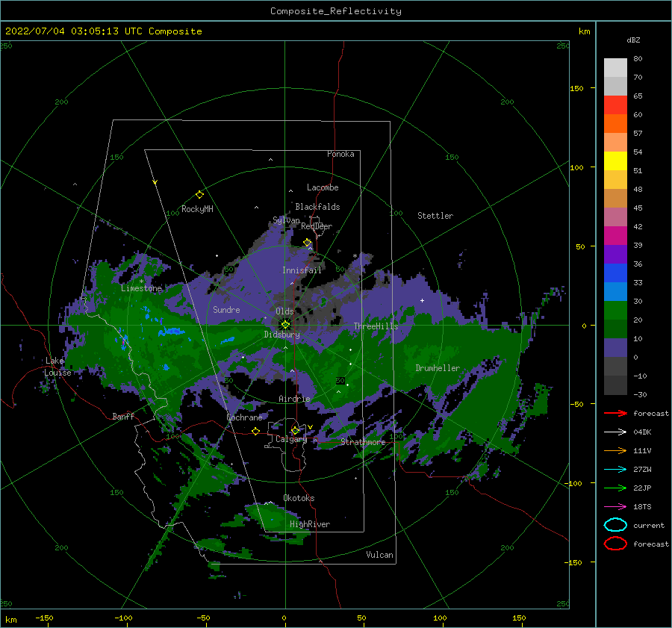Select the Blackfalds town label

317,207
